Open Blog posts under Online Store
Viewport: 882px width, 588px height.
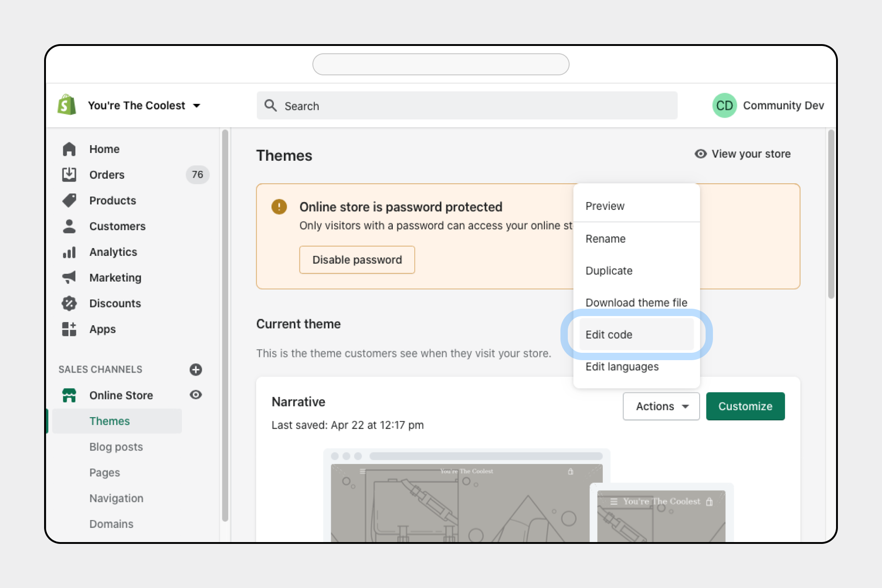pos(116,447)
